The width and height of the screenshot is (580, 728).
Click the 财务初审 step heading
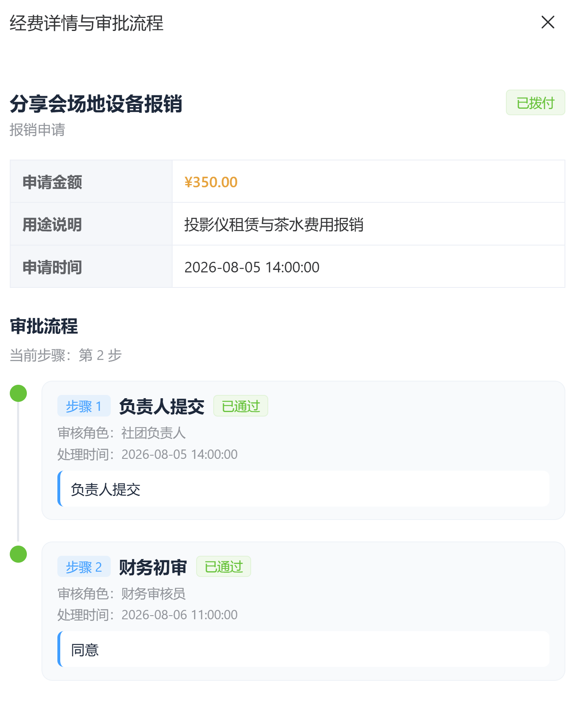pyautogui.click(x=153, y=567)
